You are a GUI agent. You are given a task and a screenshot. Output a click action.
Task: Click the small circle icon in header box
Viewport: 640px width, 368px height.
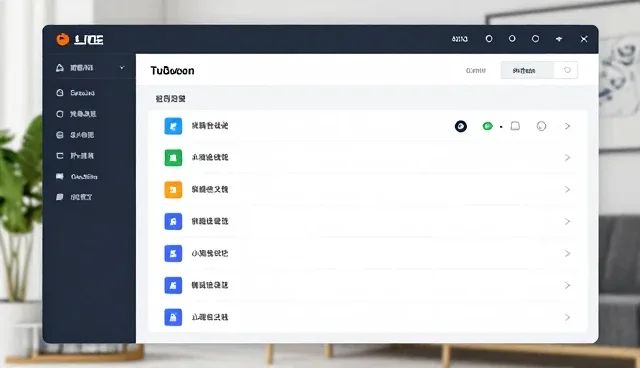click(x=567, y=70)
